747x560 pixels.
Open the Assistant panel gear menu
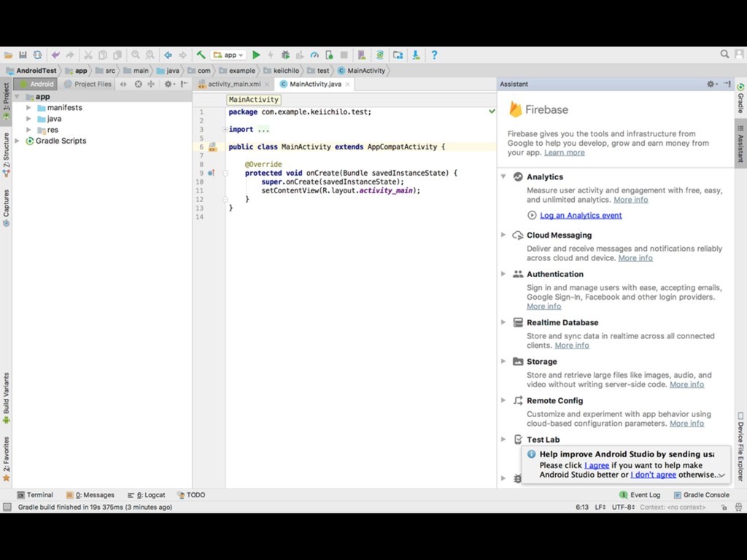pos(712,85)
